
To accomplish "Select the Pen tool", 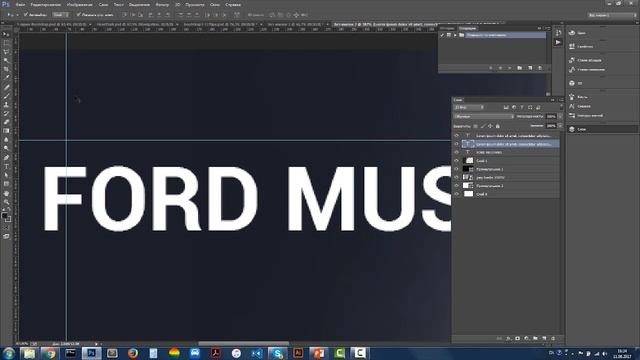I will [x=6, y=158].
